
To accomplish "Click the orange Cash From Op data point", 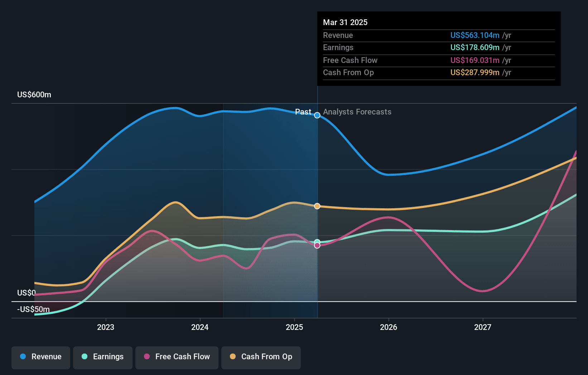I will 317,206.
